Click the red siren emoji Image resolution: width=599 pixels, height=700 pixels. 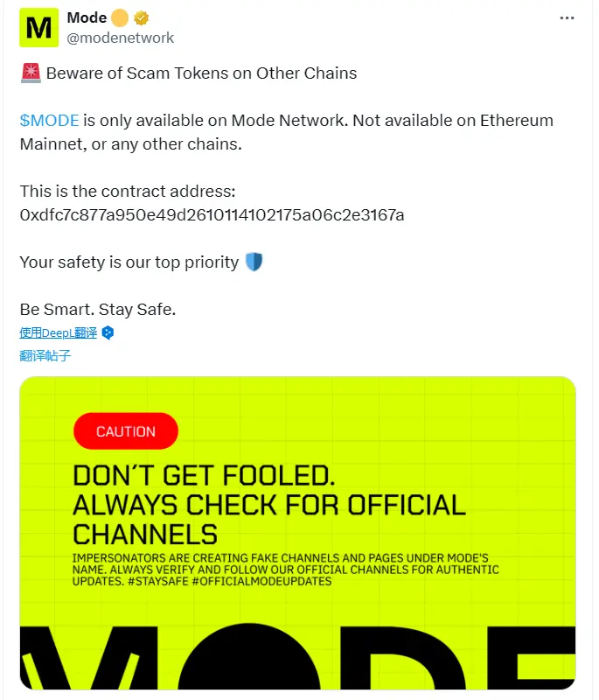point(31,73)
